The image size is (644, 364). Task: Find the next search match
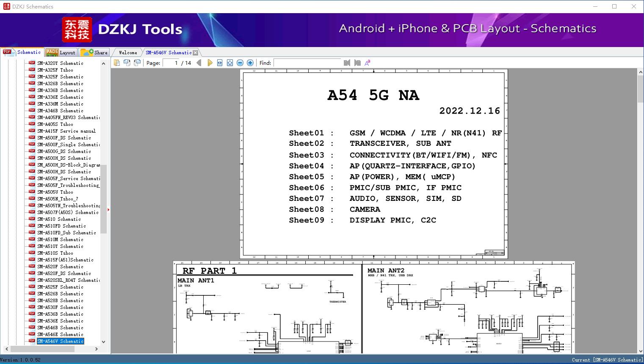357,63
